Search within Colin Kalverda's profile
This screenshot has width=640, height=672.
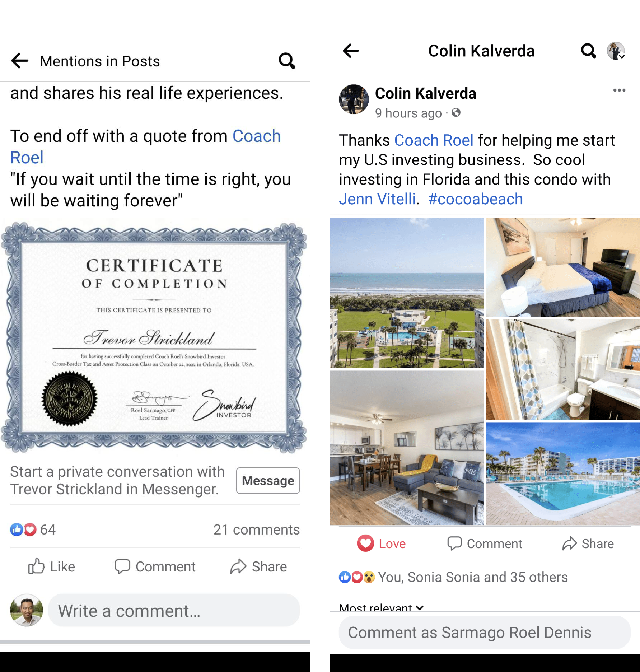point(588,51)
